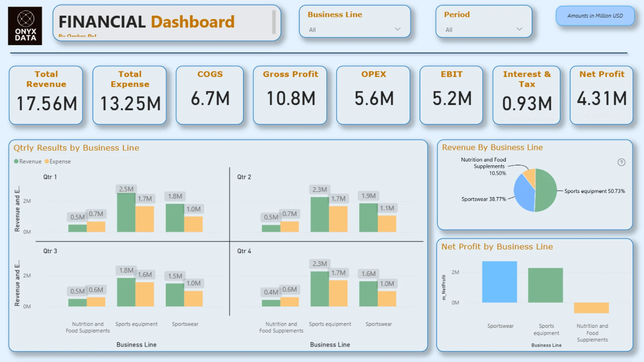
Task: Click the Qtr 1 panel label
Action: coord(50,177)
